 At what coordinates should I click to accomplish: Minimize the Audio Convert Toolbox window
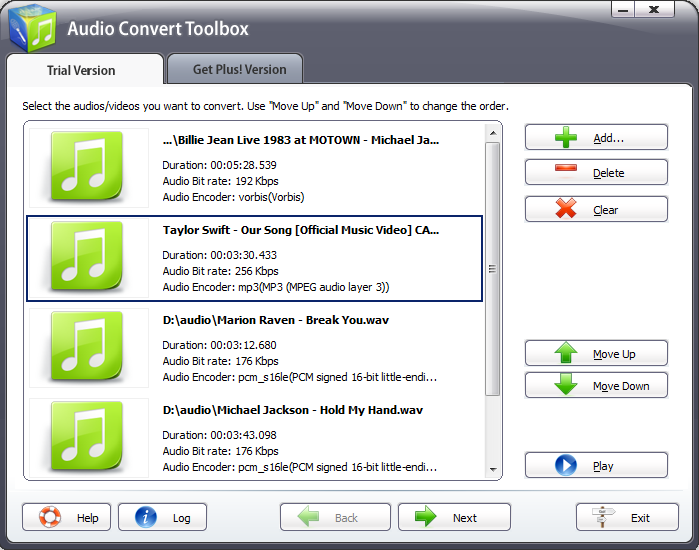(623, 9)
